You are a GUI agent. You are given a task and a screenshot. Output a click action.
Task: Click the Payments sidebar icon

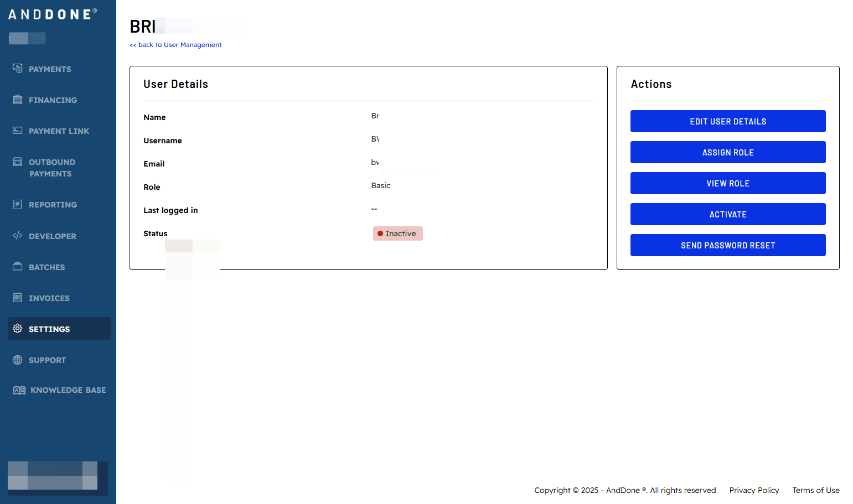(18, 69)
